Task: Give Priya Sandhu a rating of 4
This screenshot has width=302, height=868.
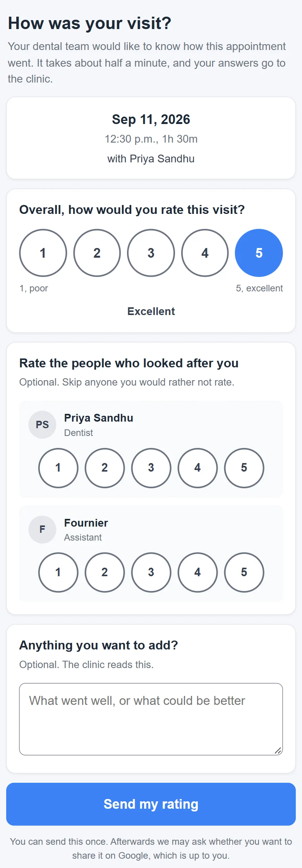Action: tap(197, 468)
